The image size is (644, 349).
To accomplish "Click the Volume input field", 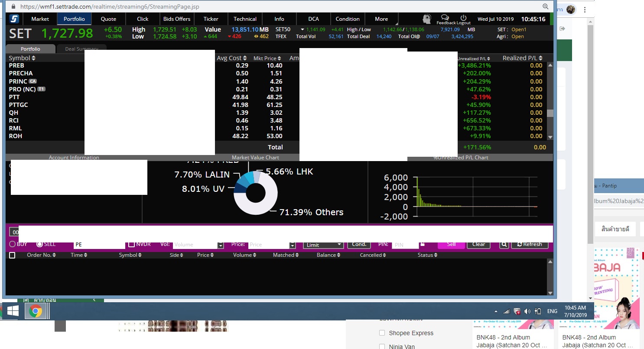I will 195,245.
